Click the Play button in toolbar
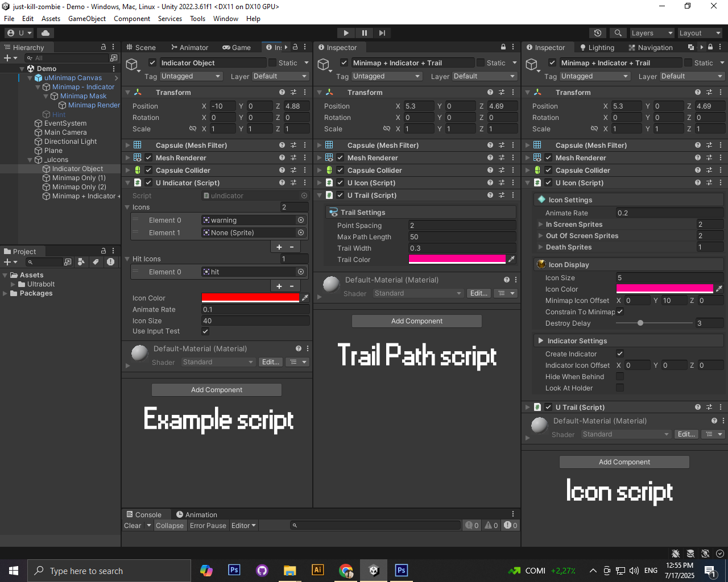This screenshot has width=728, height=582. [x=346, y=33]
